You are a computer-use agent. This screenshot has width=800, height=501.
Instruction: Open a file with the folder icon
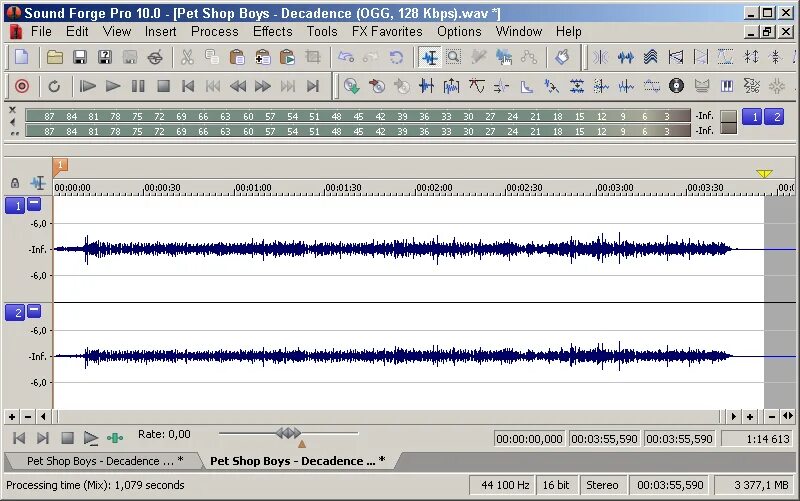55,57
